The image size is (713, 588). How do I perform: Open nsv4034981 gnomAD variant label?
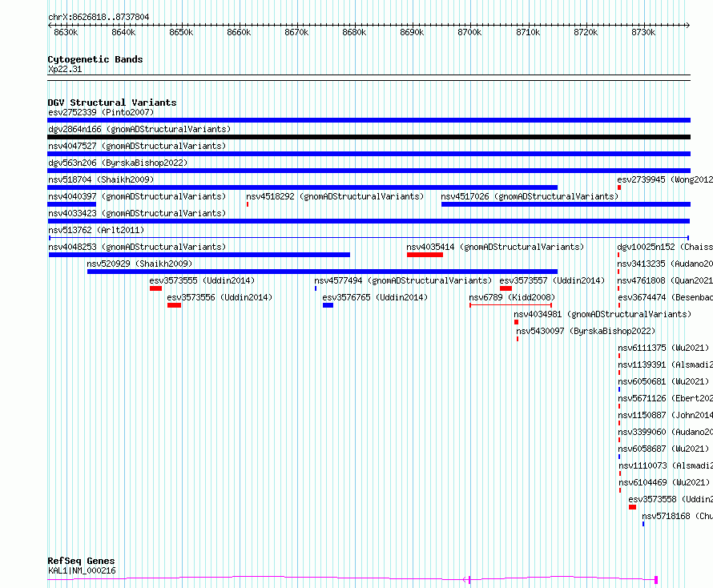click(602, 314)
